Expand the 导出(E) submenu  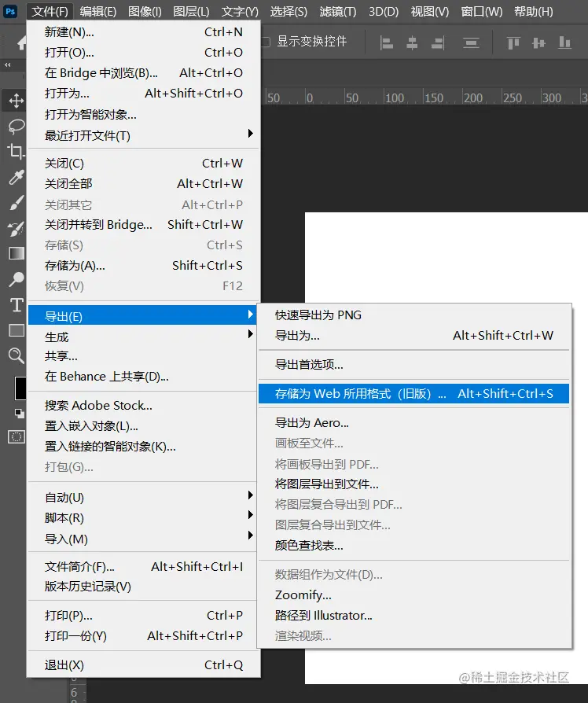142,316
